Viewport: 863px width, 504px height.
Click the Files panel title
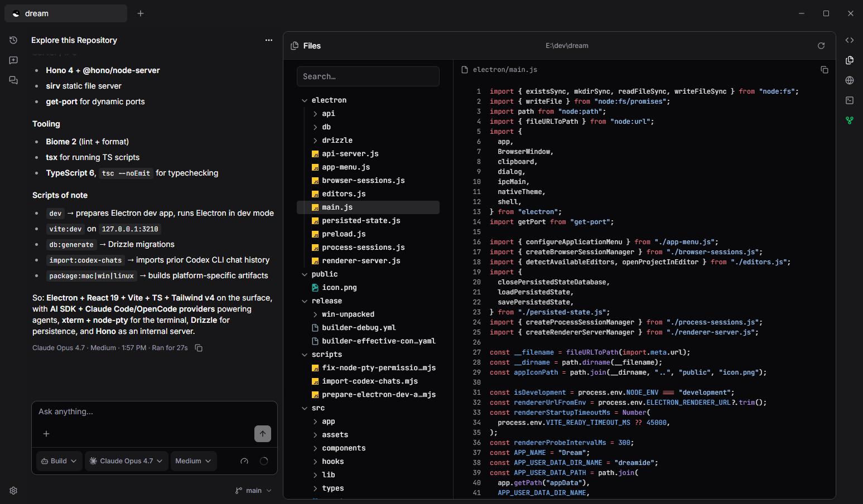pos(312,46)
